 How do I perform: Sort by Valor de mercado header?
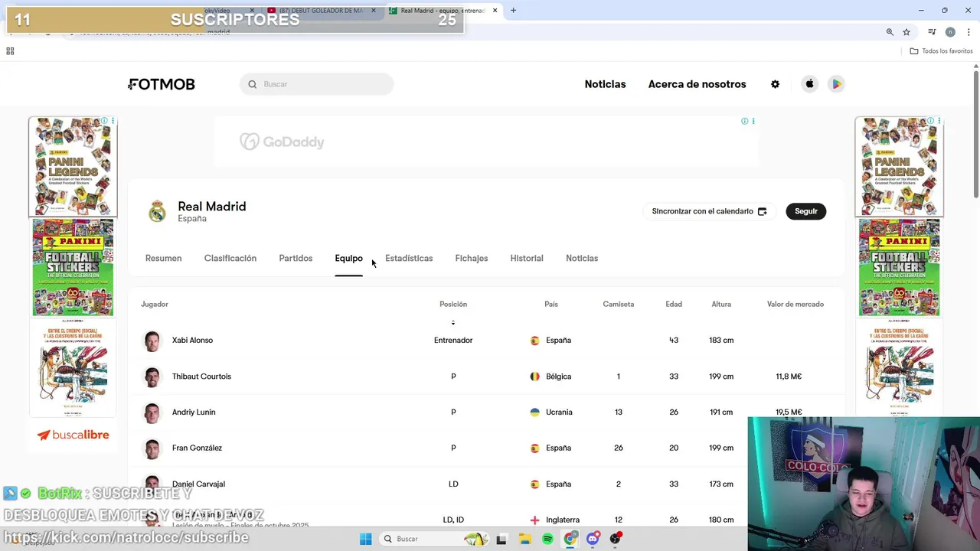(x=795, y=305)
